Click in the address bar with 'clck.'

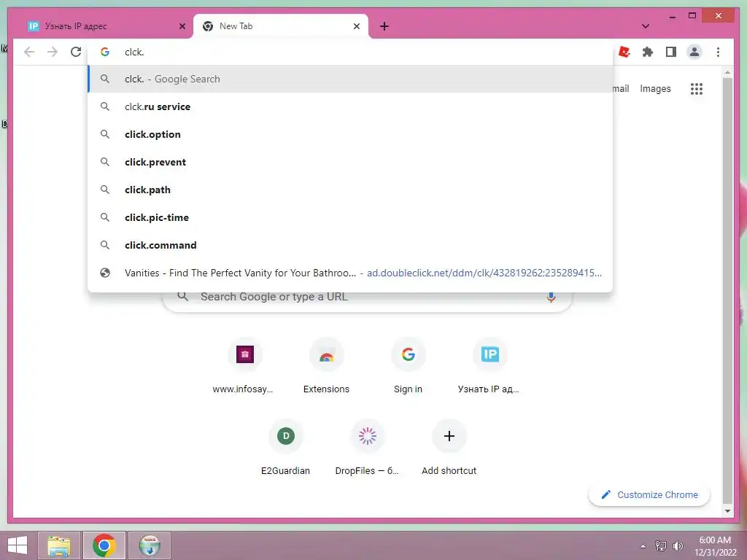click(x=350, y=52)
